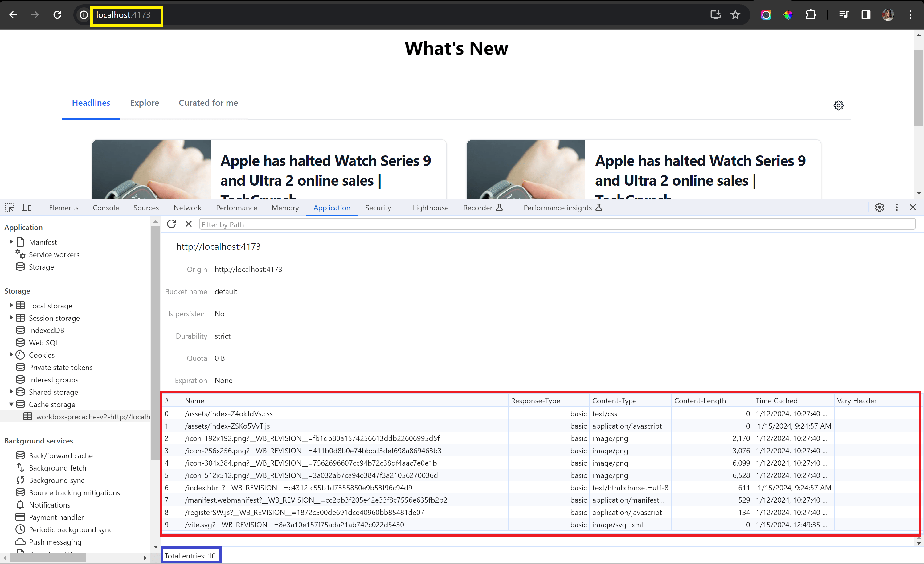Expand the Shared storage arrow
Screen dimensions: 924x564
(x=11, y=391)
